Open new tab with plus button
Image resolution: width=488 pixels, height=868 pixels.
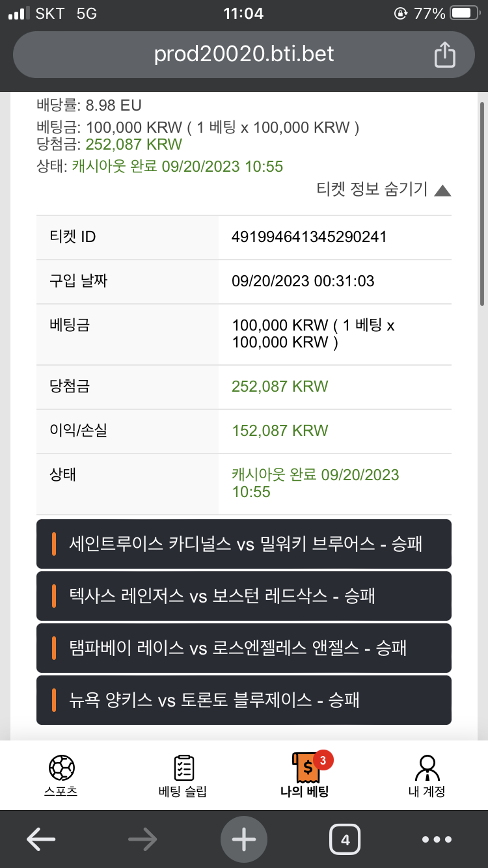[244, 839]
